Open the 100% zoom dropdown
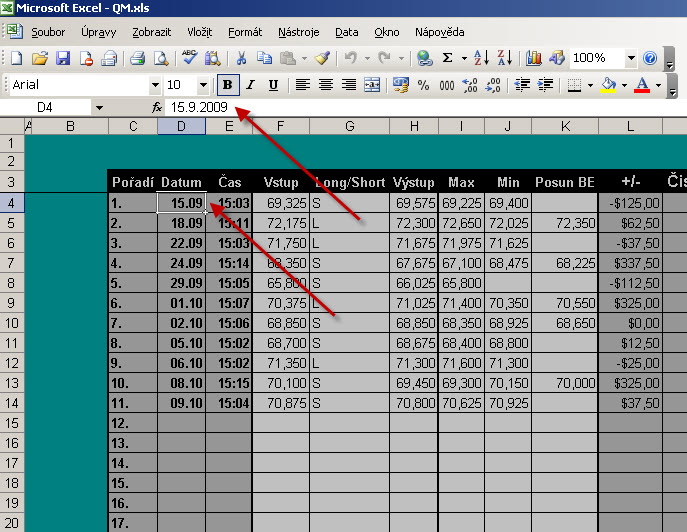The width and height of the screenshot is (687, 532). pyautogui.click(x=631, y=58)
